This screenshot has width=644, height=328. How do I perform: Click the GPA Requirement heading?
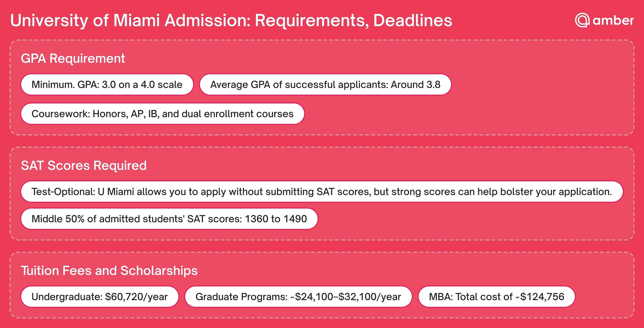(x=73, y=59)
